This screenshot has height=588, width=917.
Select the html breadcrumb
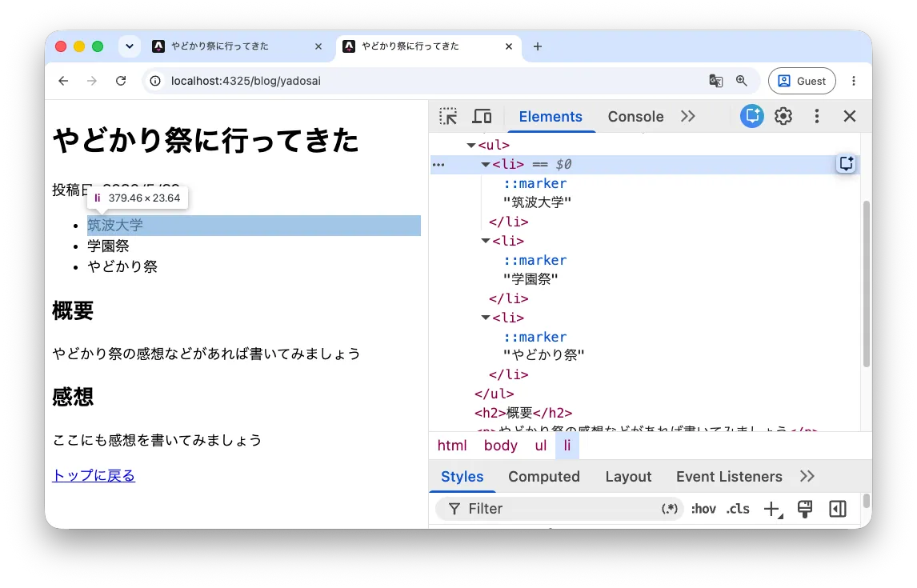(452, 446)
